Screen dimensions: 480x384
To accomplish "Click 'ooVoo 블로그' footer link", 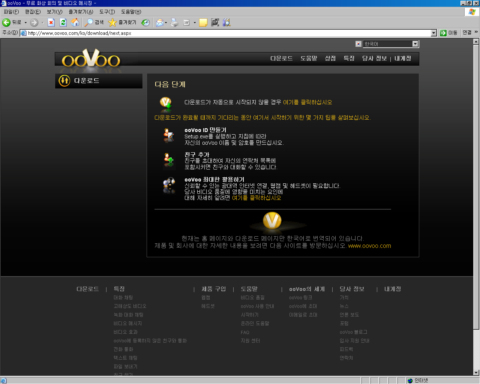I will [354, 332].
